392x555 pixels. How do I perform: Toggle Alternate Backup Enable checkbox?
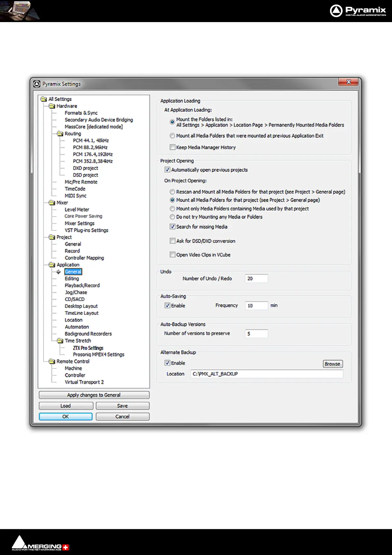pos(167,363)
